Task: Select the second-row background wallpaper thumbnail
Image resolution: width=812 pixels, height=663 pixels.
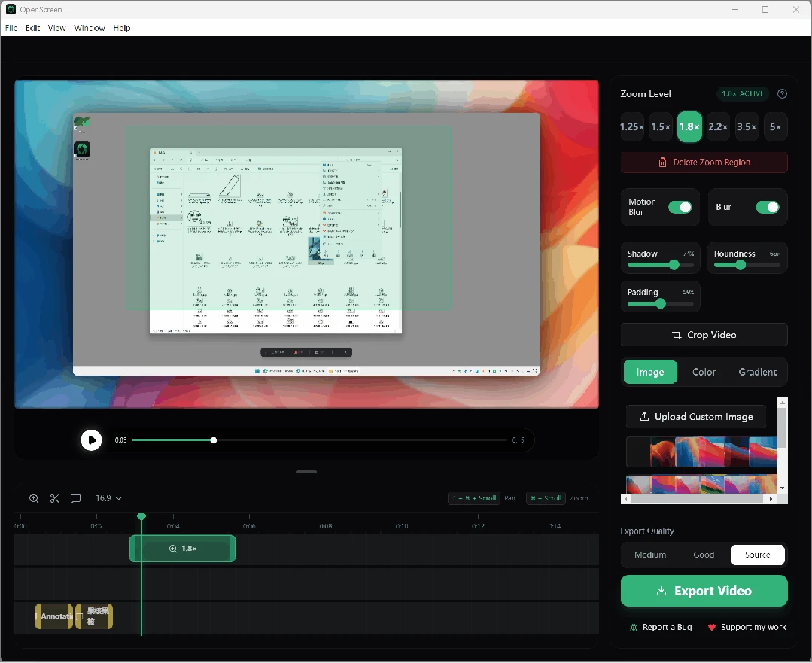Action: tap(701, 485)
